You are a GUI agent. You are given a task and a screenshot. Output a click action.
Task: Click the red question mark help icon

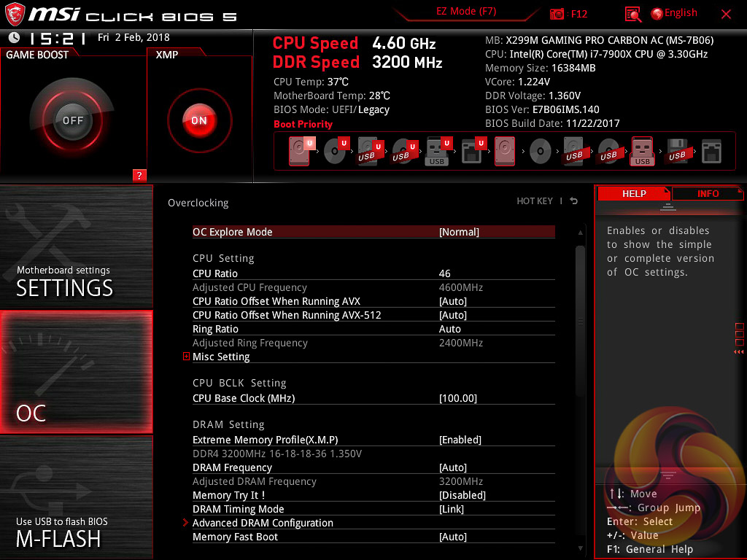[139, 175]
